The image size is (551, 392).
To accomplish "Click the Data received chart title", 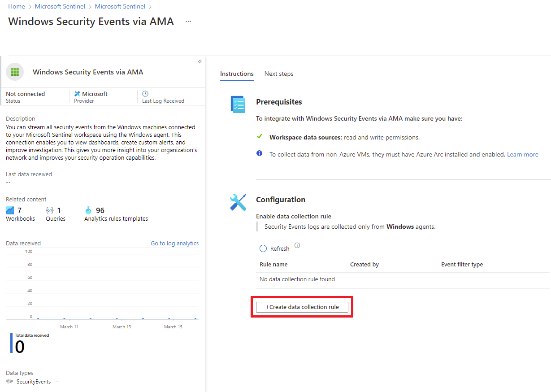I will coord(23,244).
